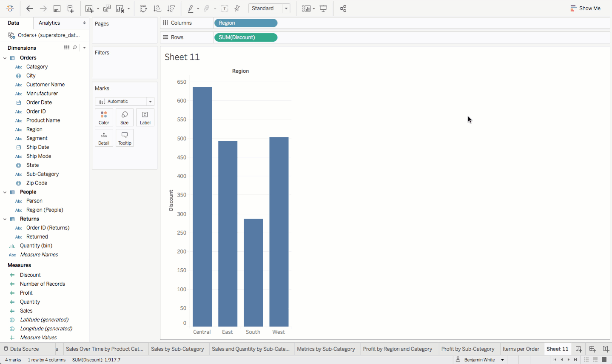This screenshot has height=364, width=612.
Task: Click the Save workbook icon
Action: click(x=57, y=9)
